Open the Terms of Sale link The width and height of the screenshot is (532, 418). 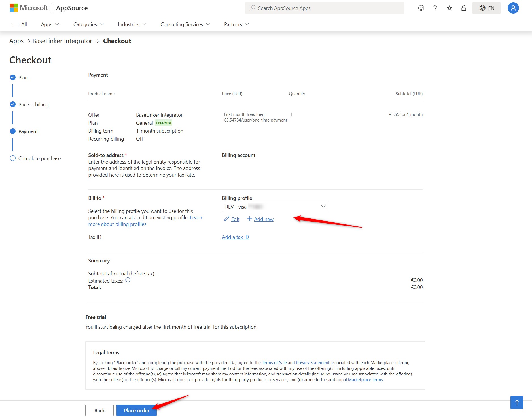[x=274, y=363]
